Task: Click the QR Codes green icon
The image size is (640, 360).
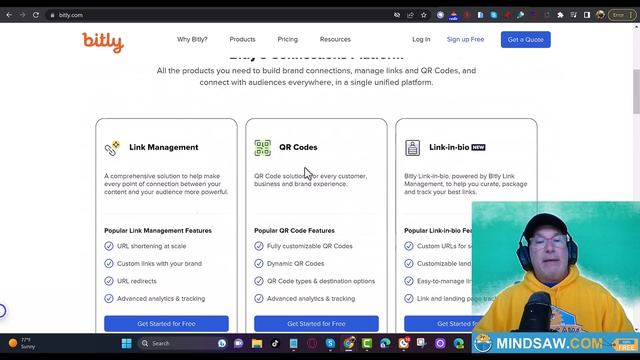Action: tap(262, 148)
